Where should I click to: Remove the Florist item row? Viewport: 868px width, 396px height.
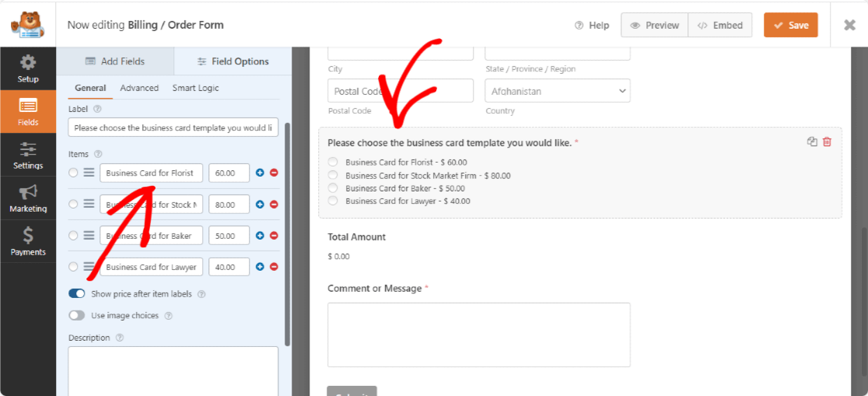pos(274,173)
